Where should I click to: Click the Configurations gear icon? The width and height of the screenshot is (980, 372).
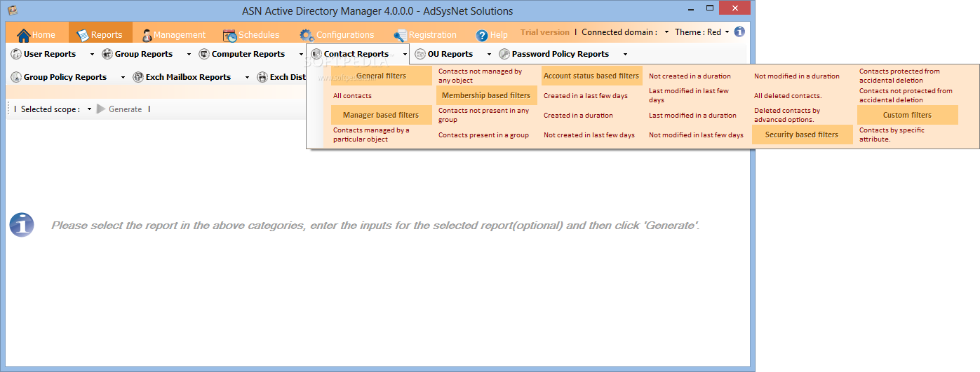(307, 35)
